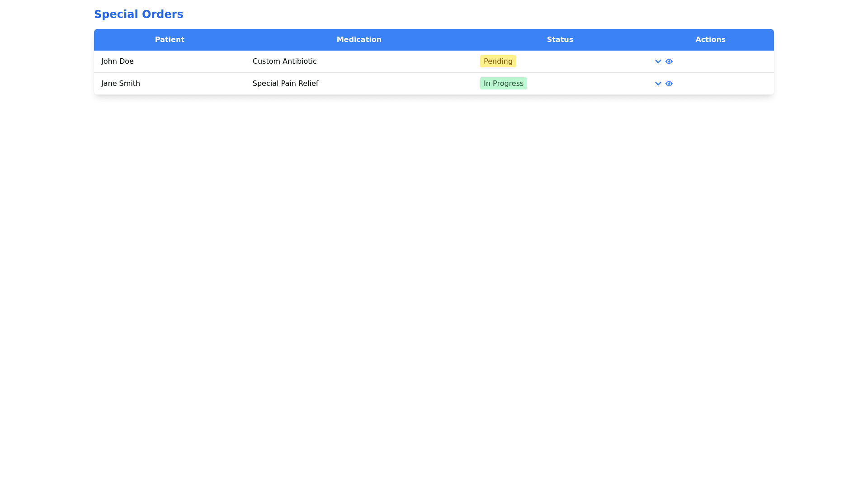Image resolution: width=868 pixels, height=488 pixels.
Task: Click blank area right of Jane Smith's eye icon
Action: pyautogui.click(x=723, y=84)
